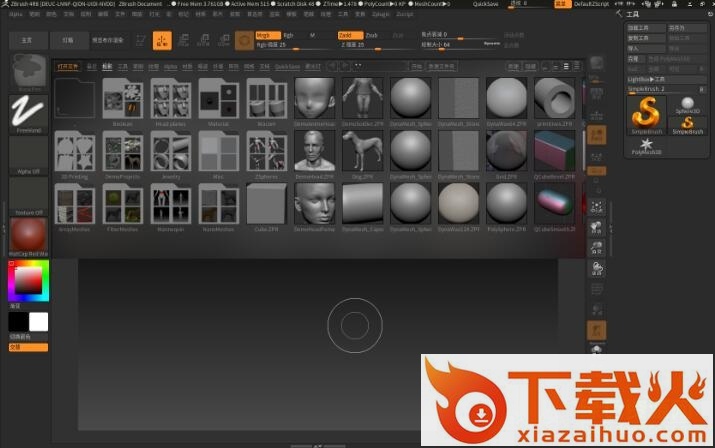The width and height of the screenshot is (715, 448).
Task: Toggle the Zadd mode button
Action: 350,35
